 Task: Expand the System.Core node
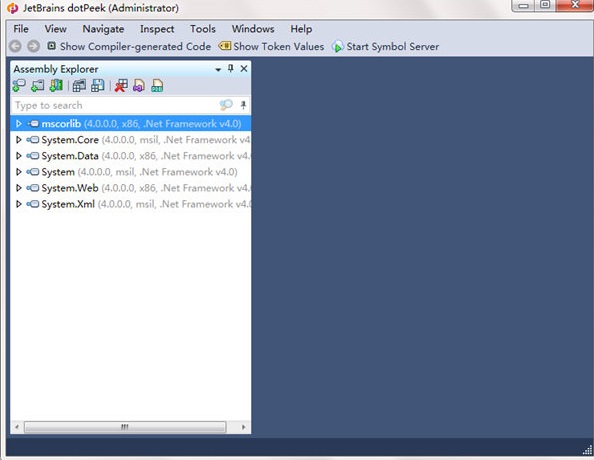pos(18,140)
